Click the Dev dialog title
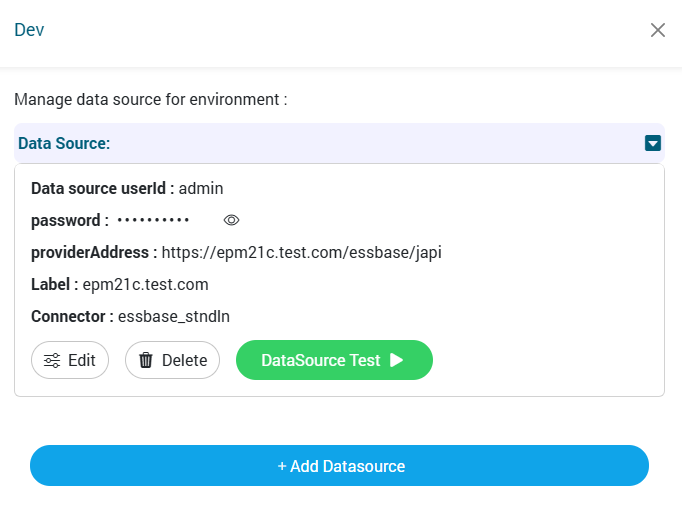 [29, 30]
